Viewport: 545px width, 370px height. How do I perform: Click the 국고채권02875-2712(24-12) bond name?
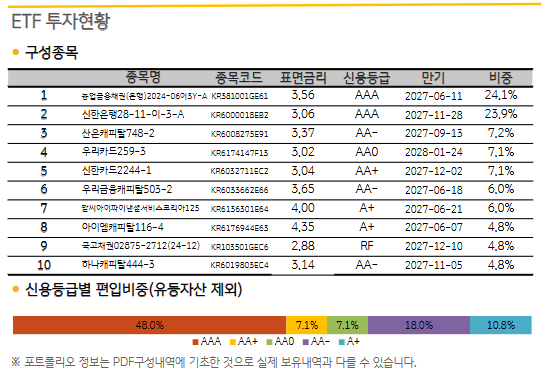pyautogui.click(x=141, y=246)
